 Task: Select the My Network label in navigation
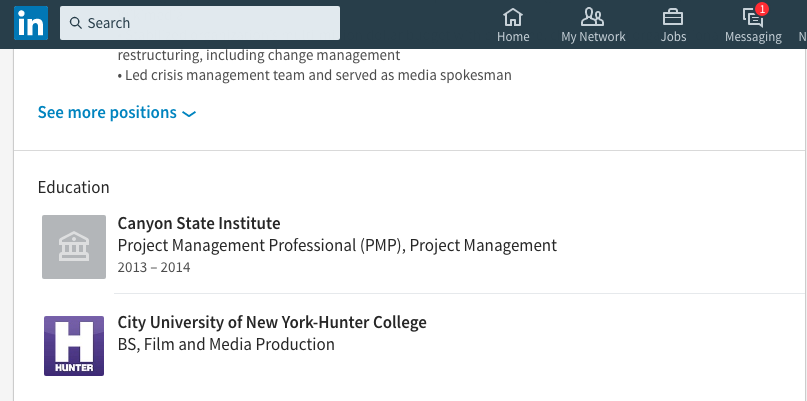[593, 37]
